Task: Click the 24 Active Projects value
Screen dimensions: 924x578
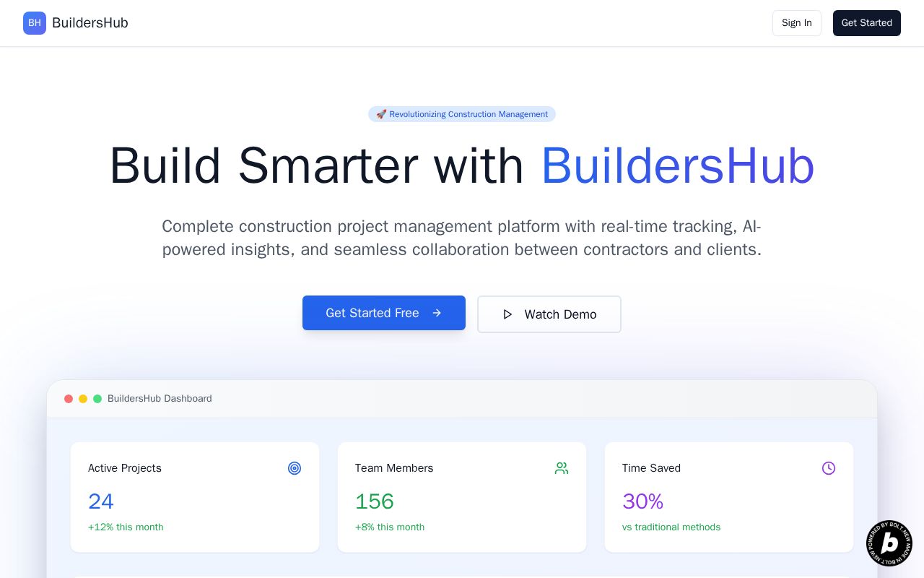Action: click(x=101, y=501)
